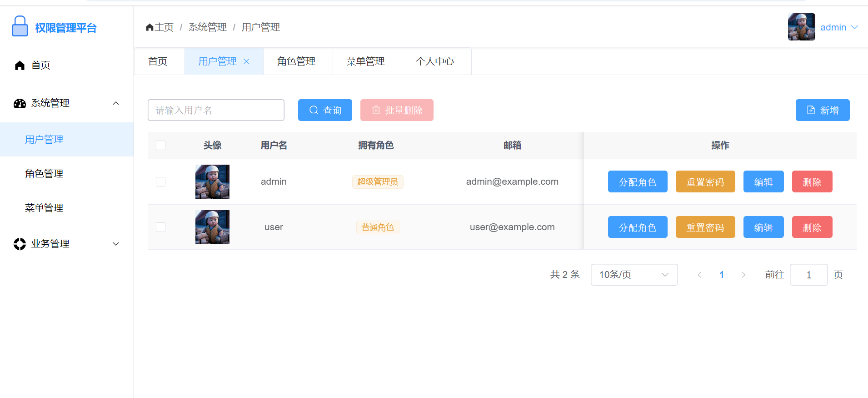Open the admin account dropdown

[839, 27]
